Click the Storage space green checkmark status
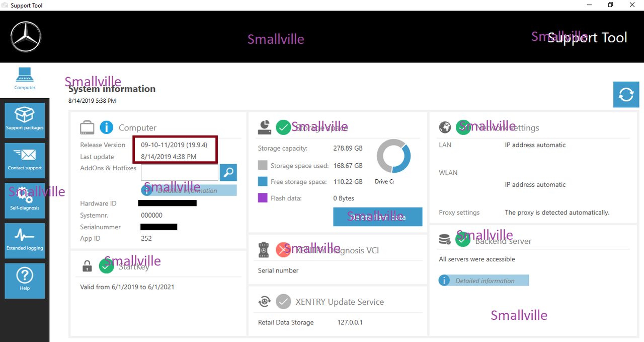The width and height of the screenshot is (644, 342). point(283,127)
